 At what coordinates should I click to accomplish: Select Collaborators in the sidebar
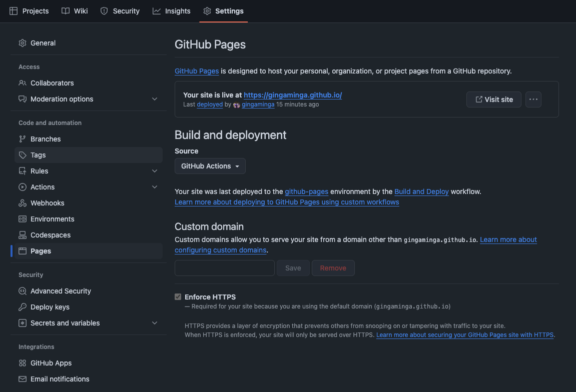[x=89, y=83]
